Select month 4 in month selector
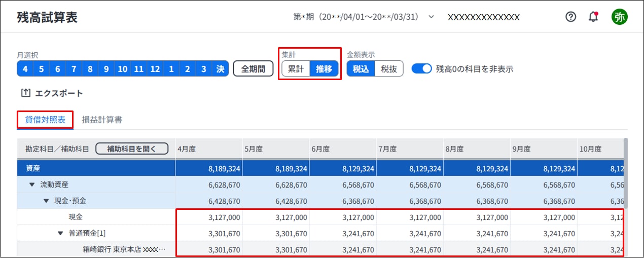 tap(25, 69)
